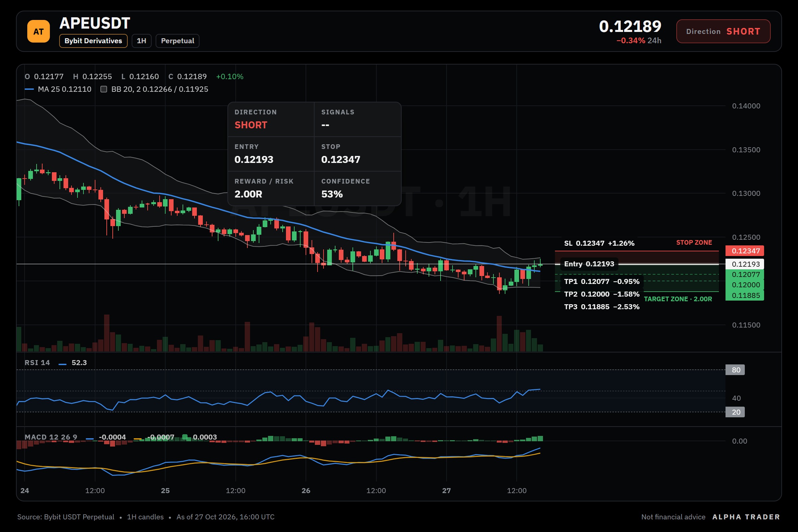Click the RSI 52.3 reading
The width and height of the screenshot is (798, 532).
[x=79, y=363]
